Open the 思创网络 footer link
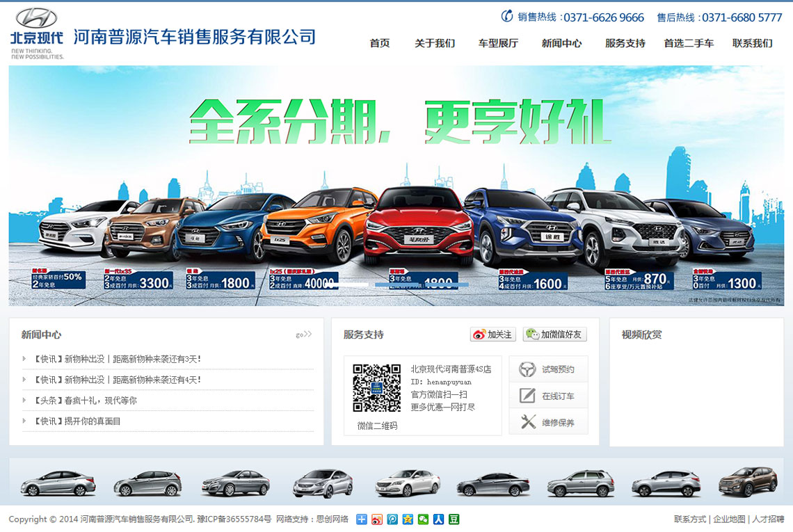793x532 pixels. click(333, 519)
